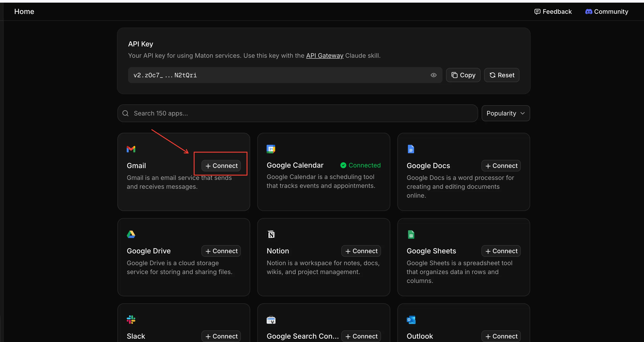Image resolution: width=644 pixels, height=342 pixels.
Task: Click the Google Drive app icon
Action: [131, 235]
